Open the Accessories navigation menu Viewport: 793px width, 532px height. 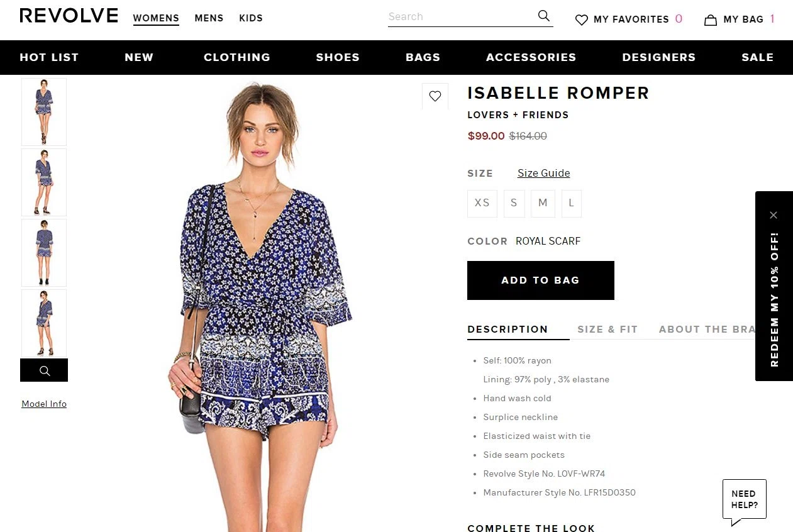pyautogui.click(x=531, y=57)
